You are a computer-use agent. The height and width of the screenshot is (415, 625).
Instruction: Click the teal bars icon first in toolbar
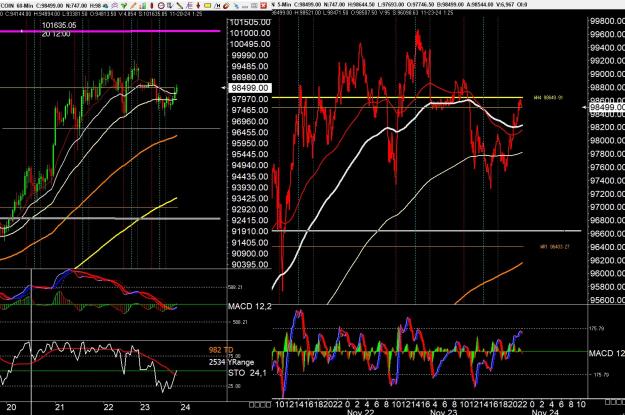[106, 6]
